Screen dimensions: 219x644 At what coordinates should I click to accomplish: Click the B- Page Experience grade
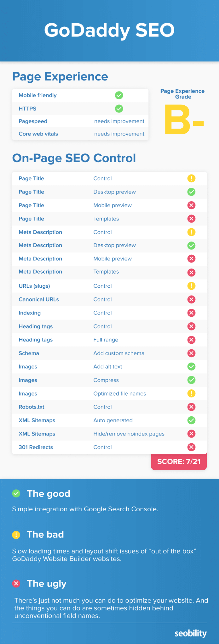coord(184,120)
